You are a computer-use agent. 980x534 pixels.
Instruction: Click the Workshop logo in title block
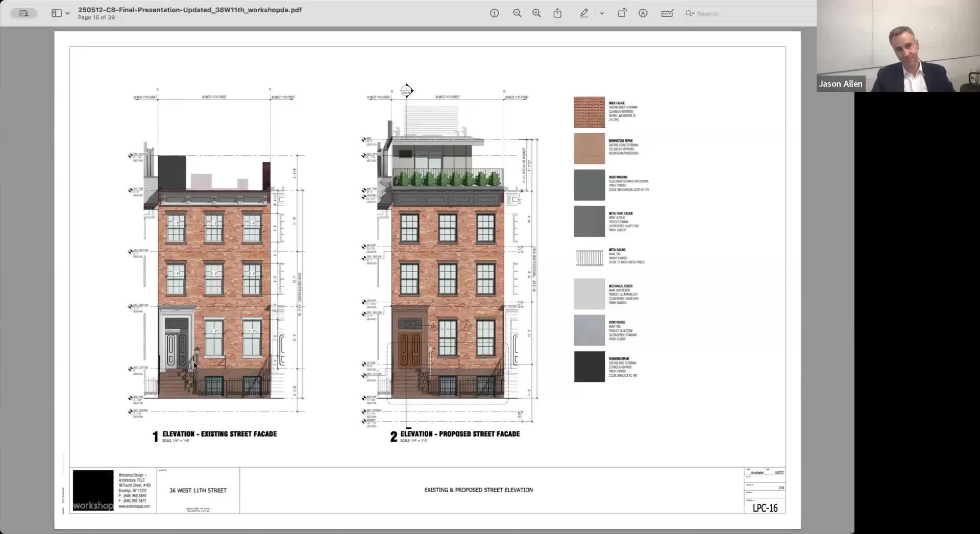(93, 491)
